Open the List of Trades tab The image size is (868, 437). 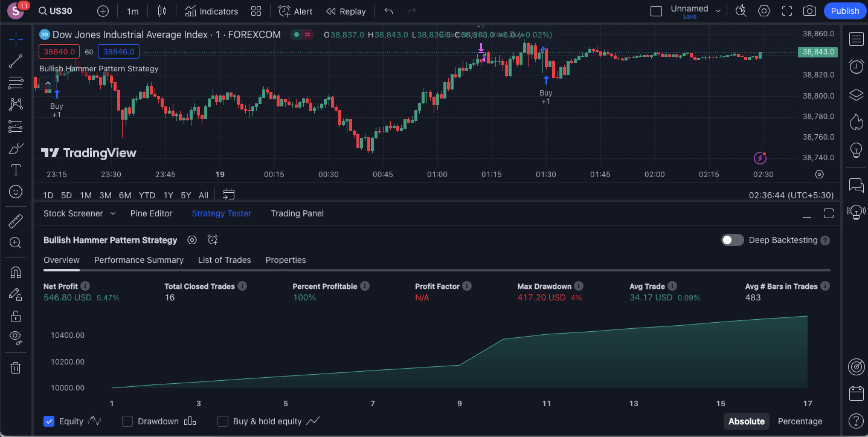225,260
